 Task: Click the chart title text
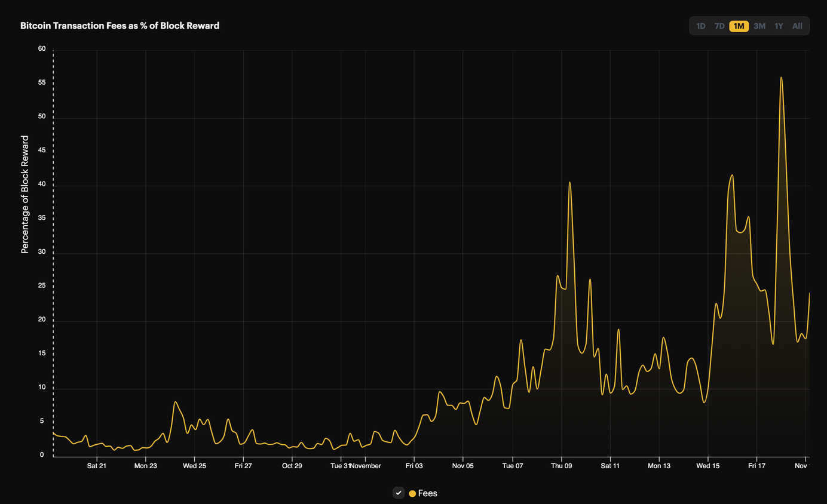120,26
